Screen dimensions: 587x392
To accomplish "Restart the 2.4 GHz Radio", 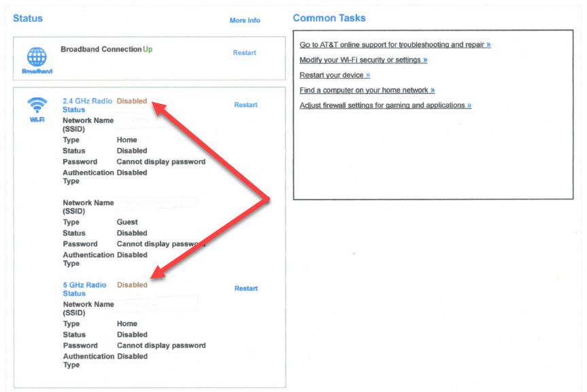I will click(246, 105).
